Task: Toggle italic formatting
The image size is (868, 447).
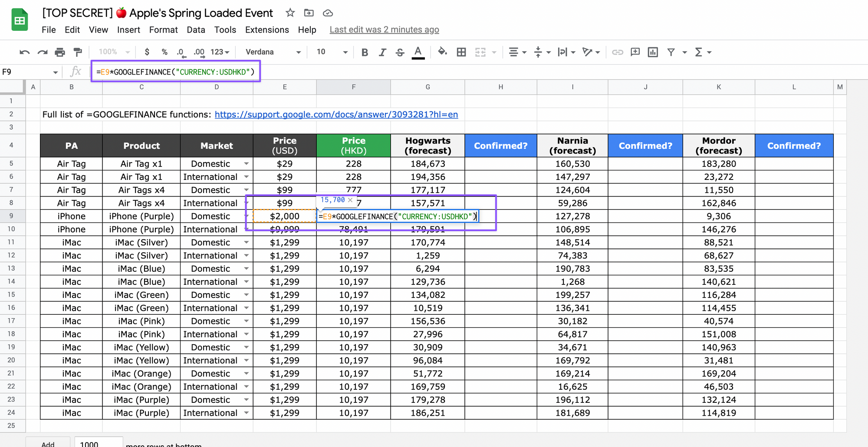Action: pos(382,52)
